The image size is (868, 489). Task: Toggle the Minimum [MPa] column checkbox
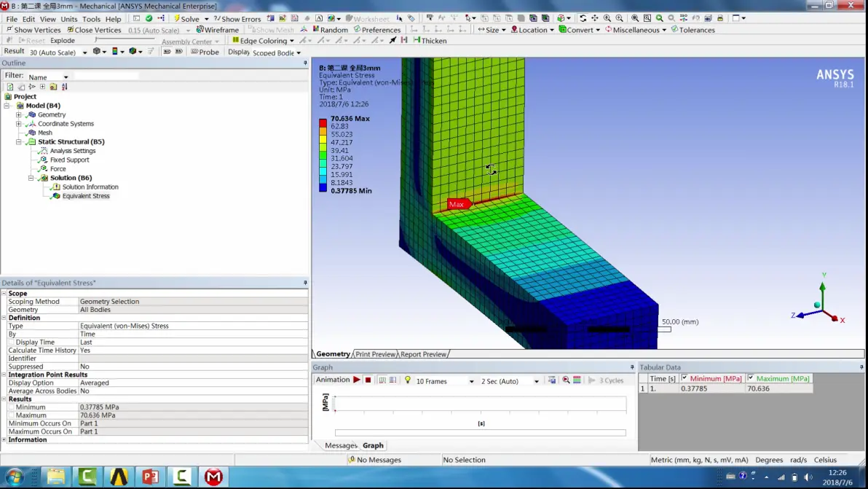click(x=684, y=377)
